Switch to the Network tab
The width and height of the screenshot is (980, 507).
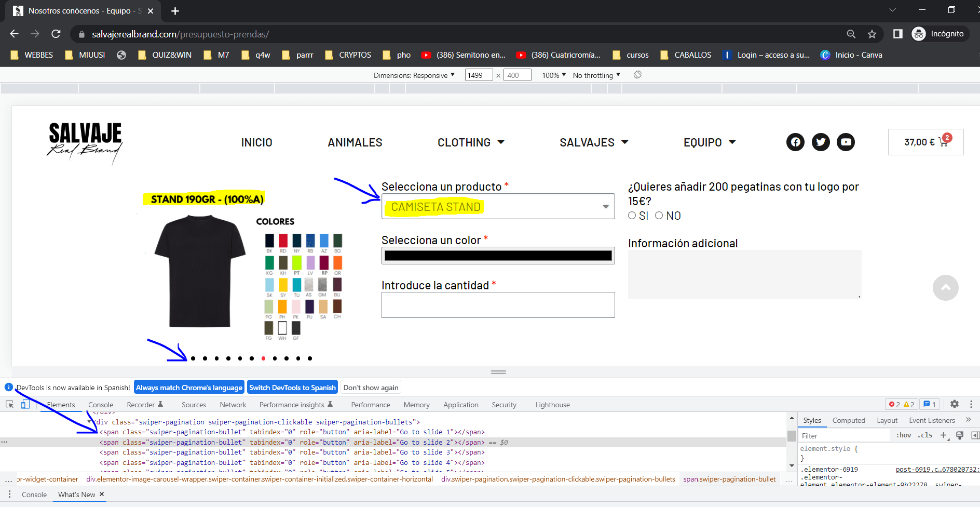[x=233, y=405]
